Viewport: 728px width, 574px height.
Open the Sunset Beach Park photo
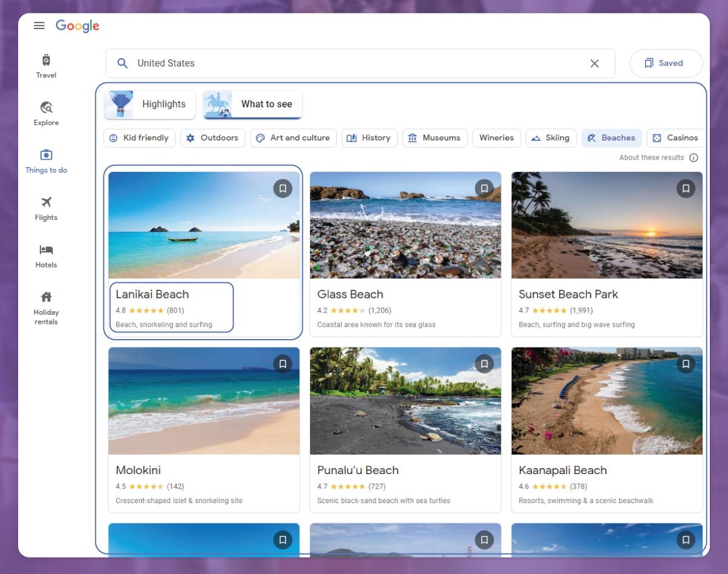click(607, 225)
